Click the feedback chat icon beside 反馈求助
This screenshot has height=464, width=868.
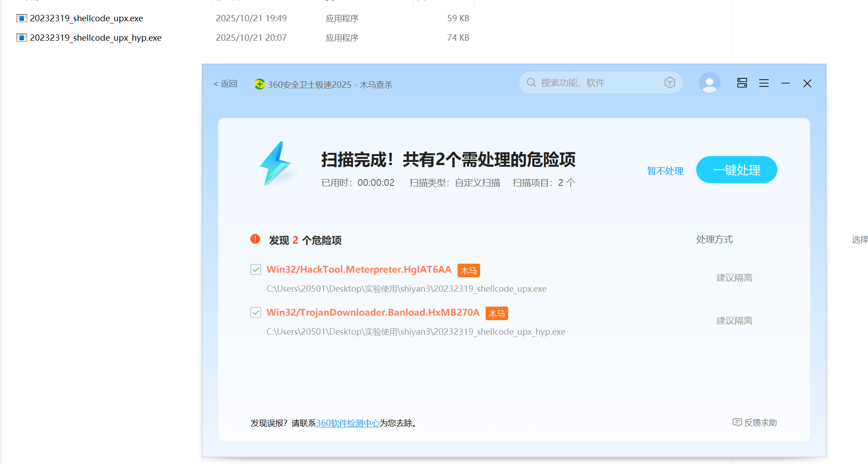pyautogui.click(x=737, y=422)
